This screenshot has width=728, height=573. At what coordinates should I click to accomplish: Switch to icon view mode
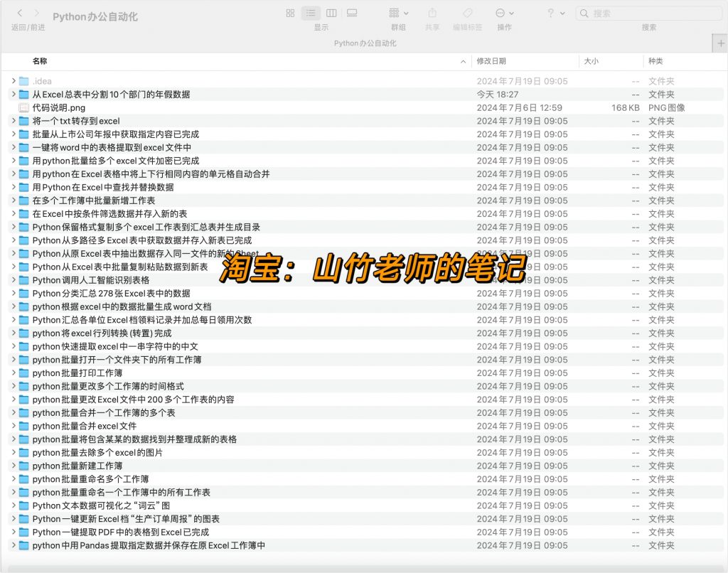[x=290, y=13]
